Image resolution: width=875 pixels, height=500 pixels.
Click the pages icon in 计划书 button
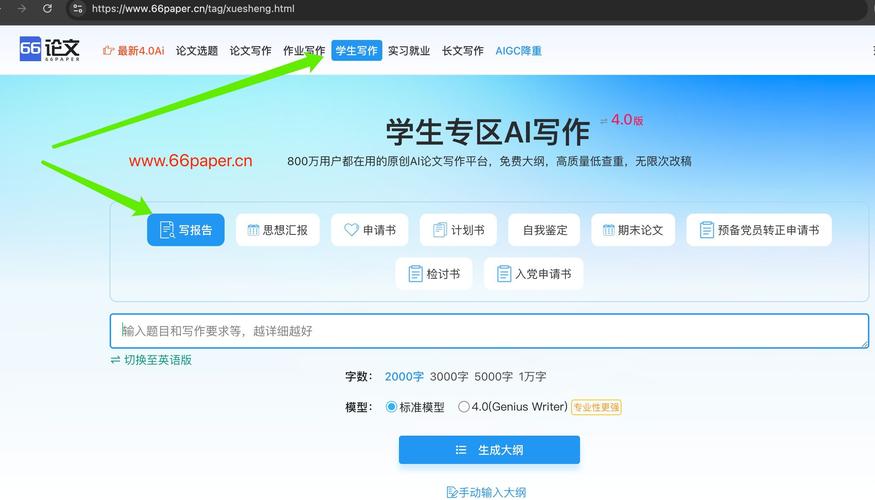[x=440, y=230]
